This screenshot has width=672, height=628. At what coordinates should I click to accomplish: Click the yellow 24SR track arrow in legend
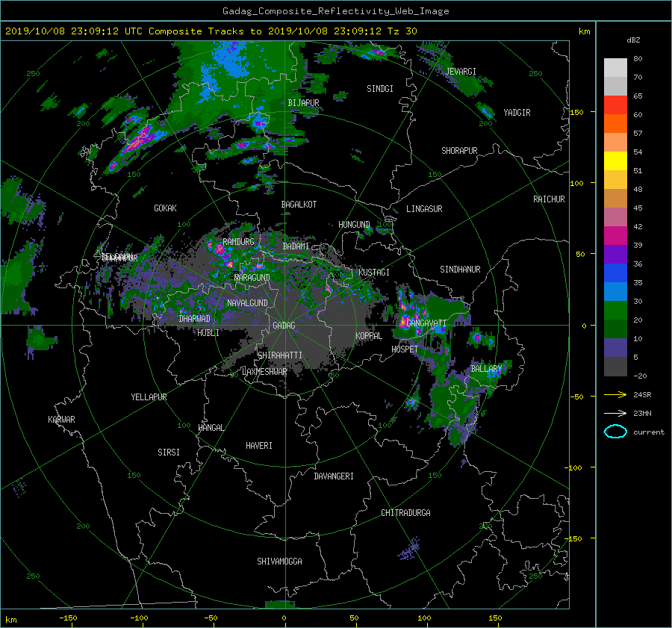pyautogui.click(x=615, y=394)
